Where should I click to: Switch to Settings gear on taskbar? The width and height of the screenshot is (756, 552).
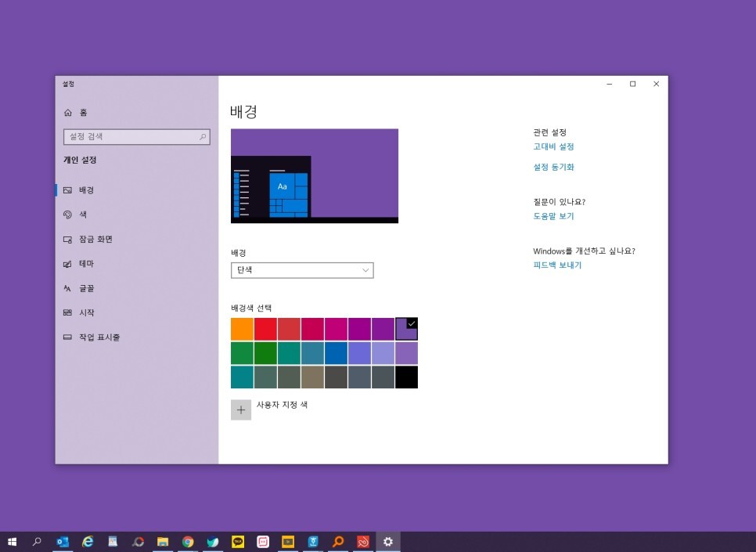pos(388,542)
